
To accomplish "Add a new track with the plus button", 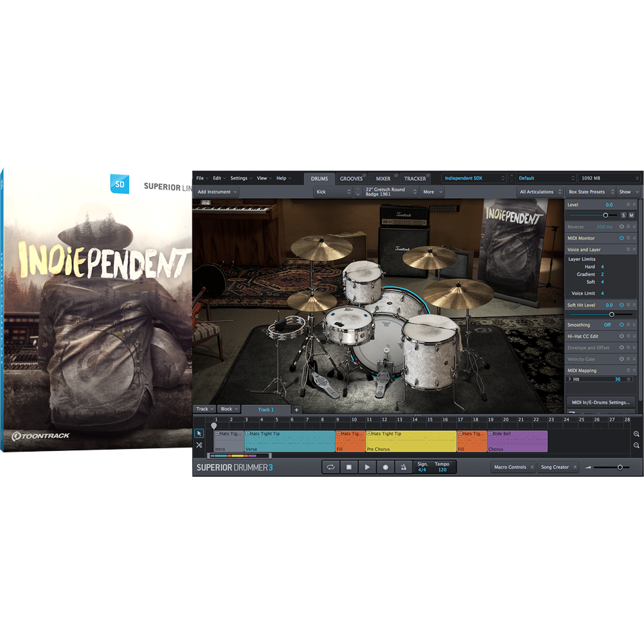I will pyautogui.click(x=297, y=410).
